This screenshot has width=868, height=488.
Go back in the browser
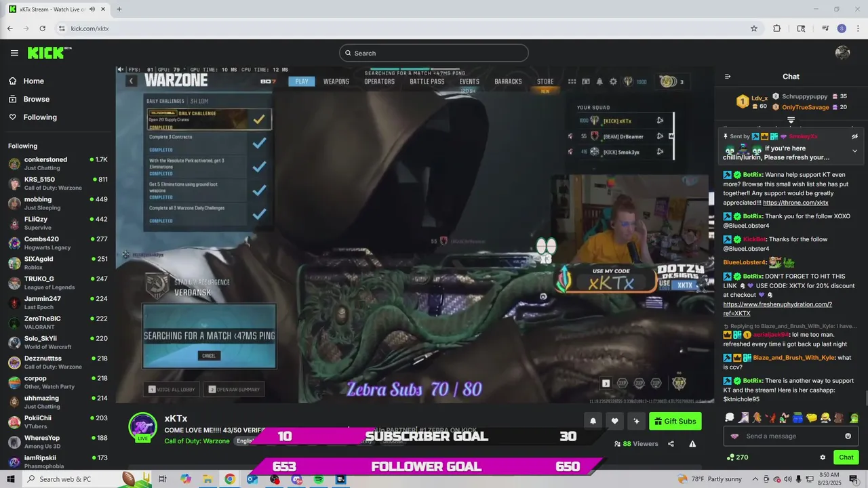coord(9,28)
